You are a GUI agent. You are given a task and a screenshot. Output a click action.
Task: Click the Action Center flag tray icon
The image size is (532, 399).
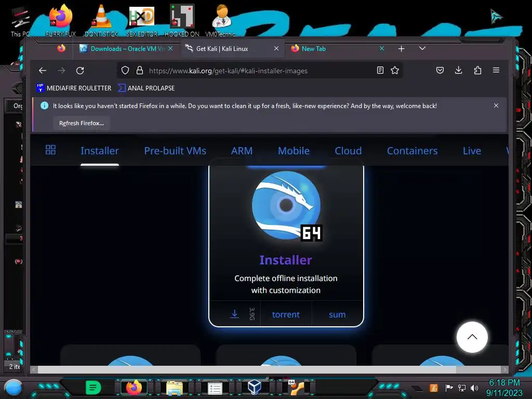pos(449,388)
